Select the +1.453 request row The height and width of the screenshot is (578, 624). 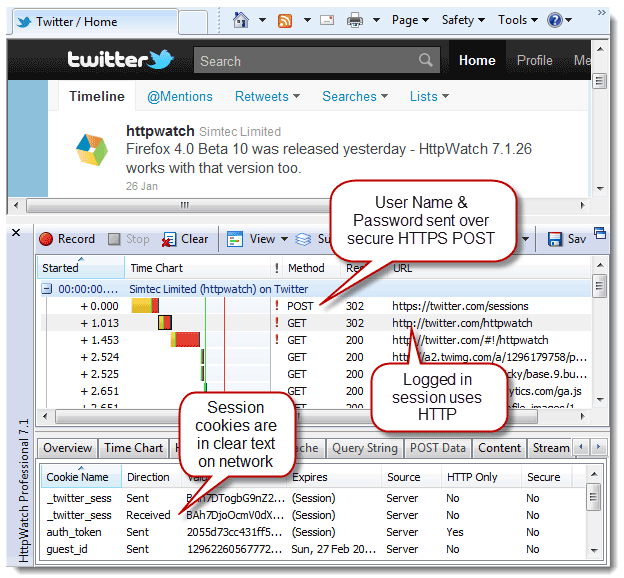(316, 340)
